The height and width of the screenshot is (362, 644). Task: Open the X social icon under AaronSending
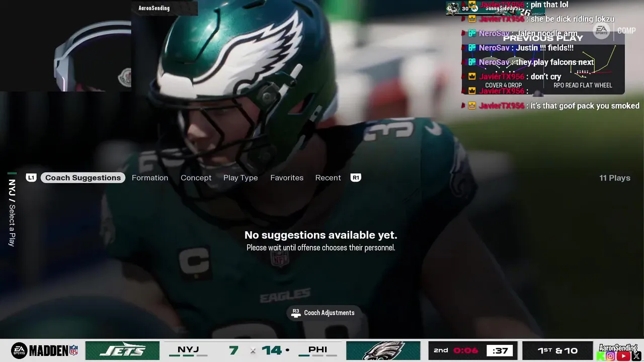[x=636, y=356]
